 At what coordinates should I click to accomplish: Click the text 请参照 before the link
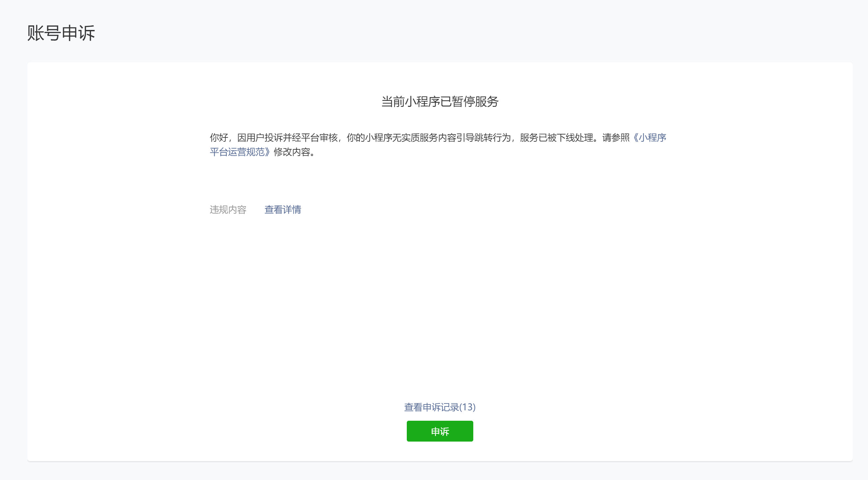(616, 137)
